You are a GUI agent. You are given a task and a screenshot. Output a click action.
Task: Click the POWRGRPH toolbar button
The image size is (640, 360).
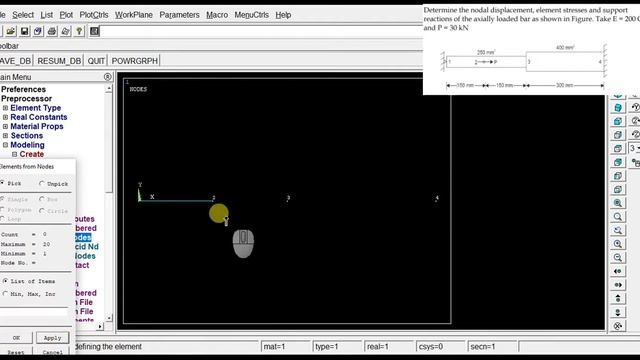[x=135, y=61]
